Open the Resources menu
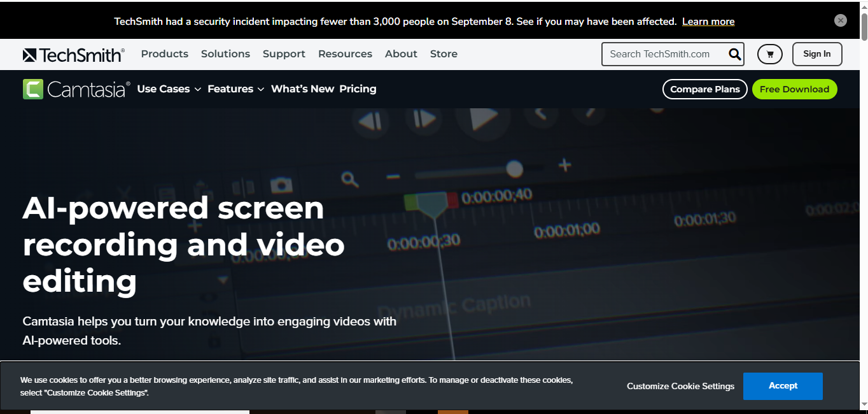The image size is (868, 414). tap(345, 54)
